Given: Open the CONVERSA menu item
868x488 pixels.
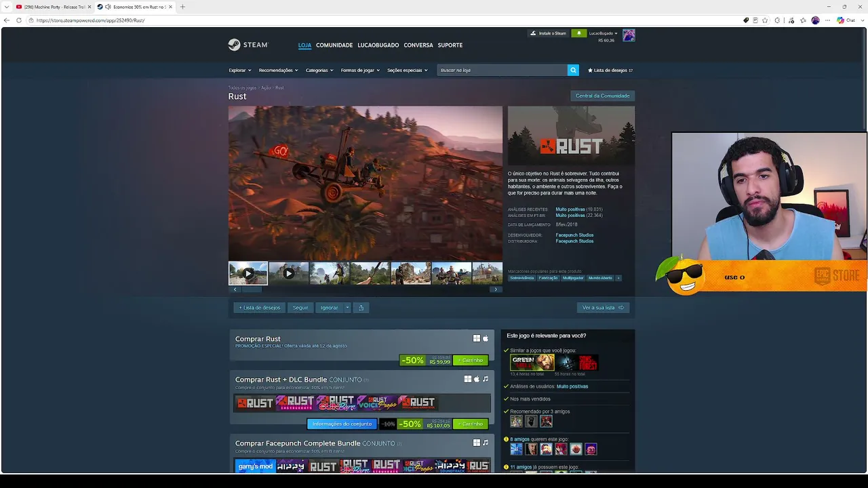Looking at the screenshot, I should point(418,45).
